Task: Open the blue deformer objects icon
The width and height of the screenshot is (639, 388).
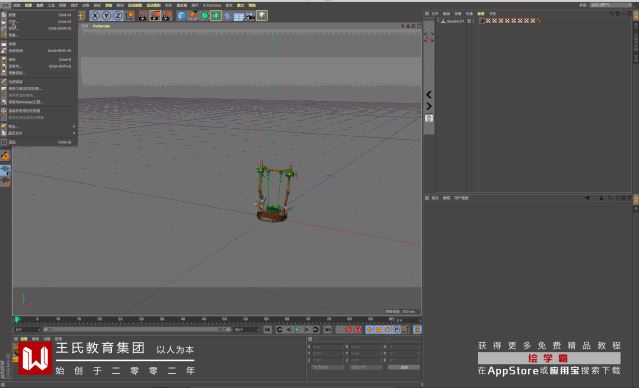Action: tap(227, 16)
